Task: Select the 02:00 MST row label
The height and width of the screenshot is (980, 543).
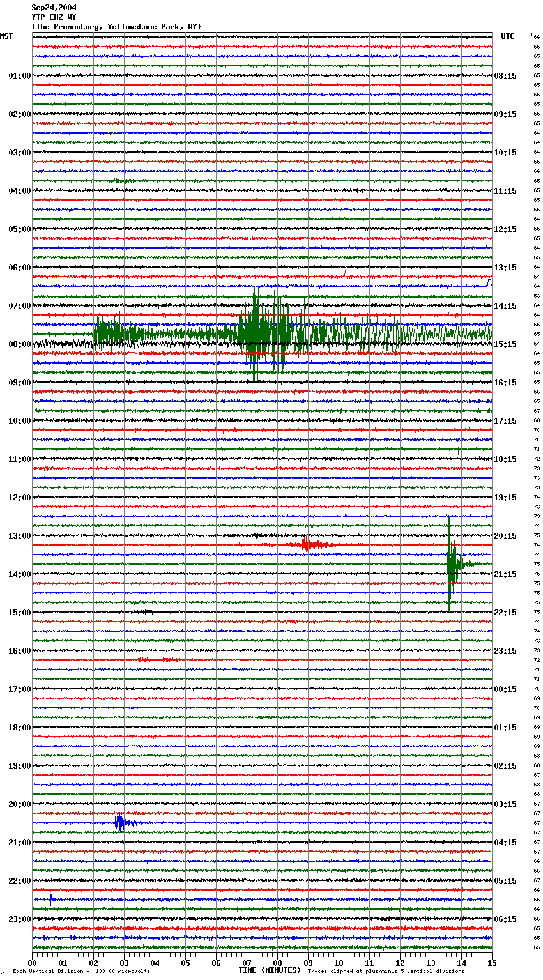Action: pyautogui.click(x=20, y=114)
